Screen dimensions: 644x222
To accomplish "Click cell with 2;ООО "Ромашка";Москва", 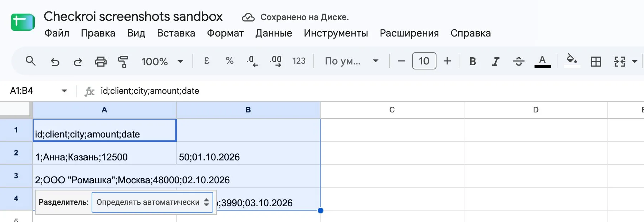I will [104, 176].
